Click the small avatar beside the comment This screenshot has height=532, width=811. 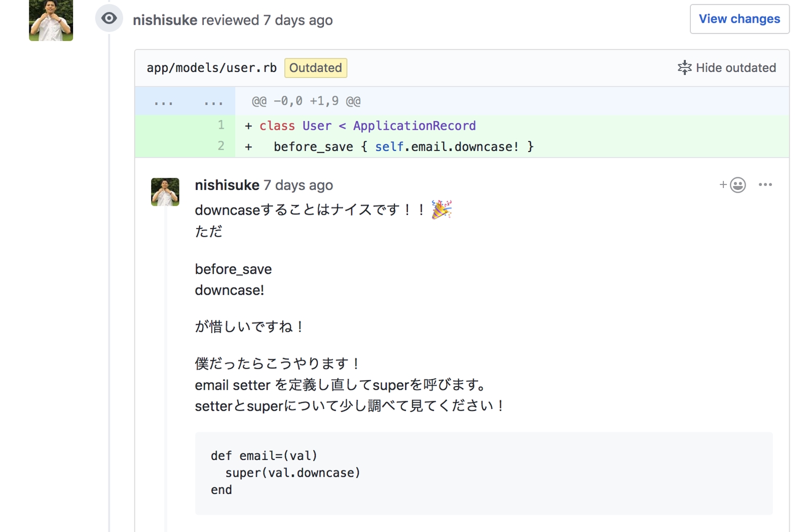click(x=165, y=192)
